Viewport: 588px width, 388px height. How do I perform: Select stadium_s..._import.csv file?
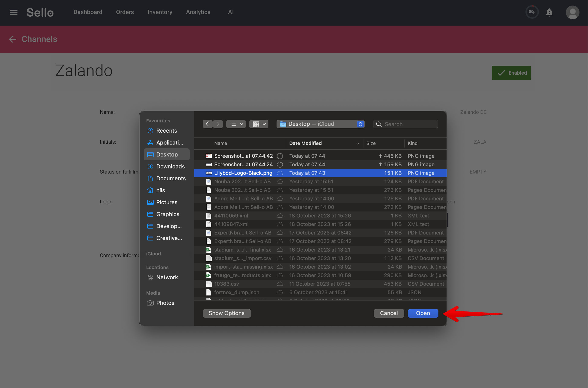[320, 258]
